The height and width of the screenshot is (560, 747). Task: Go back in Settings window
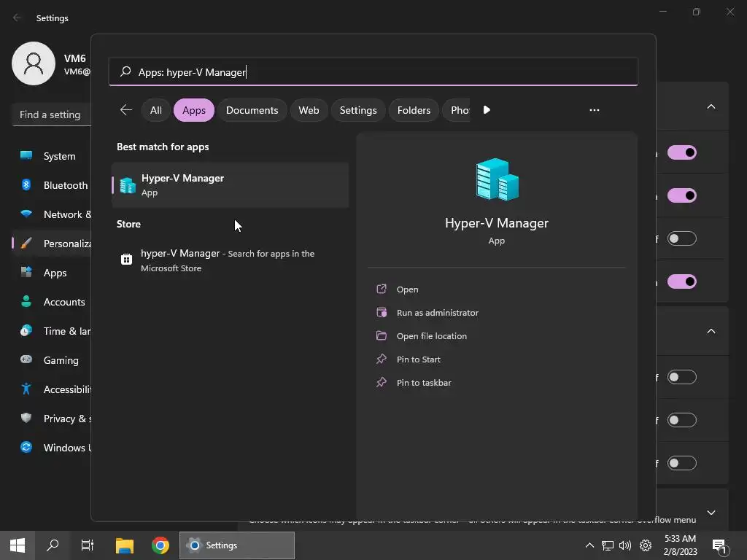pos(18,17)
